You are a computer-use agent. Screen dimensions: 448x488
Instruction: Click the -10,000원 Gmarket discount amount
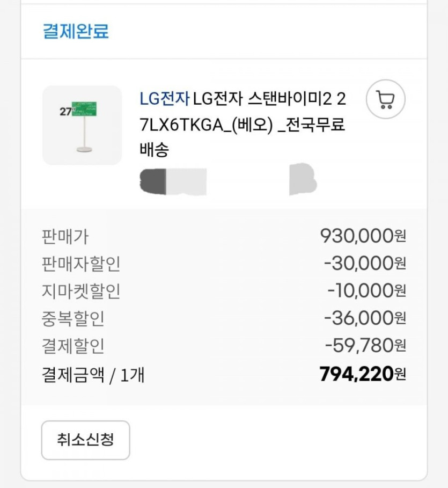point(366,291)
